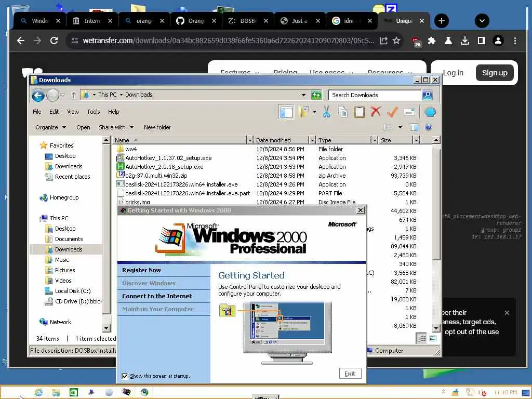Open the File menu in Downloads window

37,112
